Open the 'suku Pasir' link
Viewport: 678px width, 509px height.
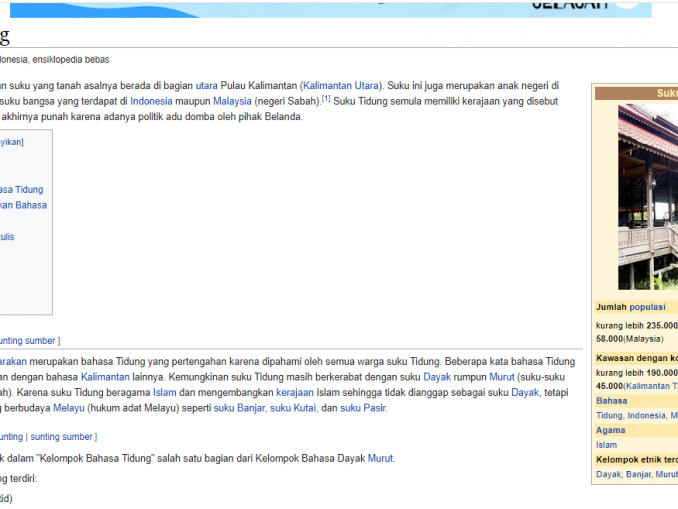pos(363,408)
